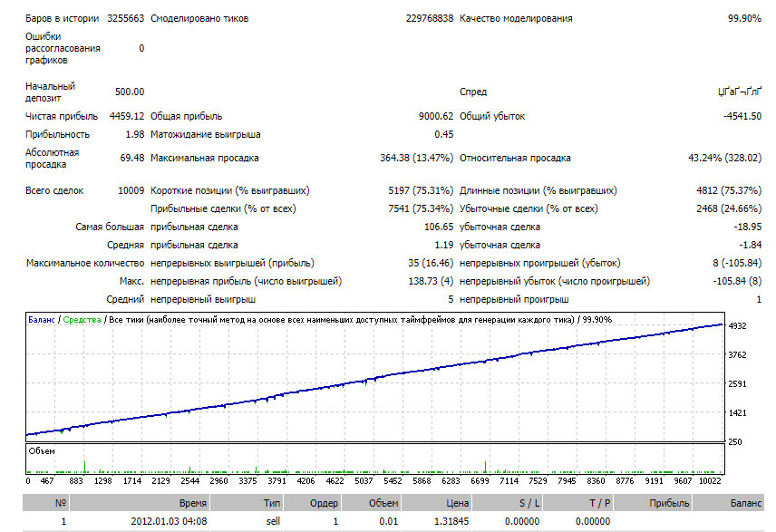776x532 pixels.
Task: Click the Баланс legend label on chart
Action: (x=42, y=320)
